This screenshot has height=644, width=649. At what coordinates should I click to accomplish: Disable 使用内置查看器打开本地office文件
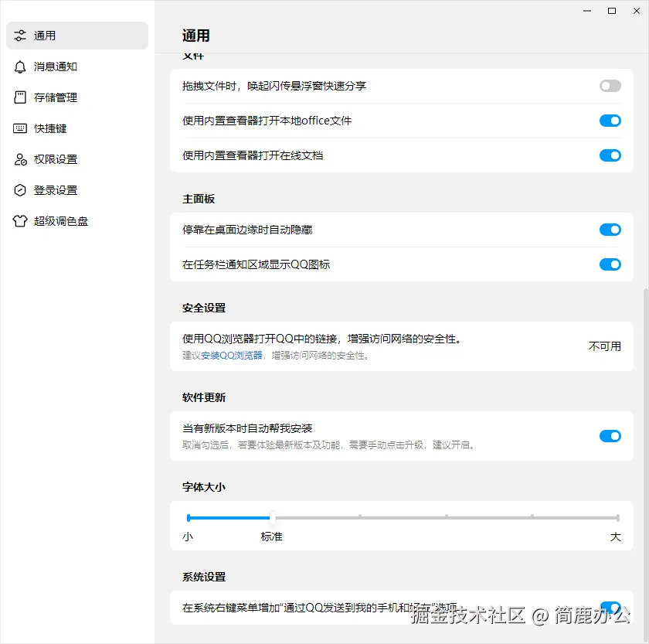610,121
